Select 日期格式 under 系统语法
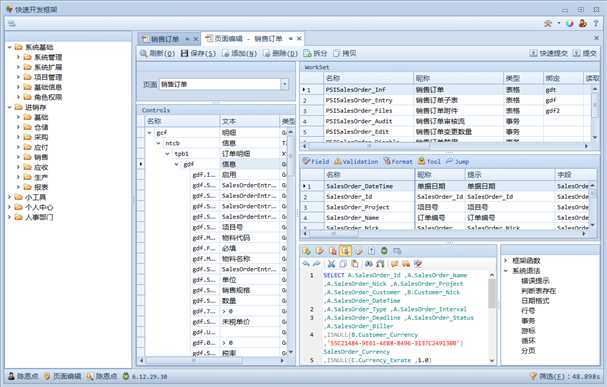Image resolution: width=607 pixels, height=387 pixels. [x=535, y=301]
